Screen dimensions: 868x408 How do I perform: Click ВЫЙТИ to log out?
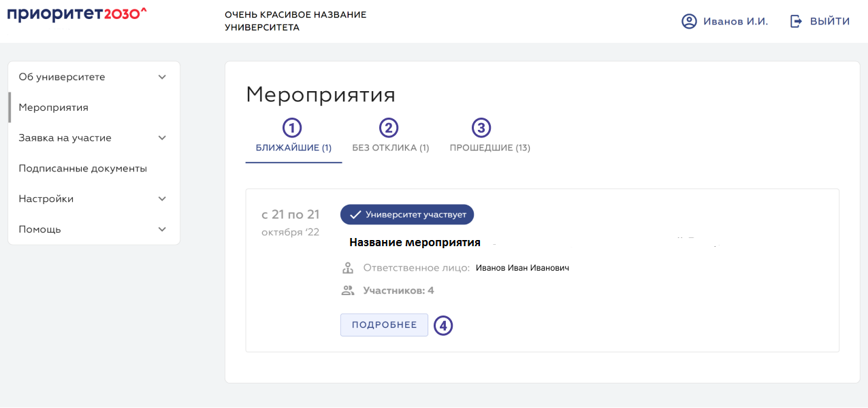pos(828,21)
